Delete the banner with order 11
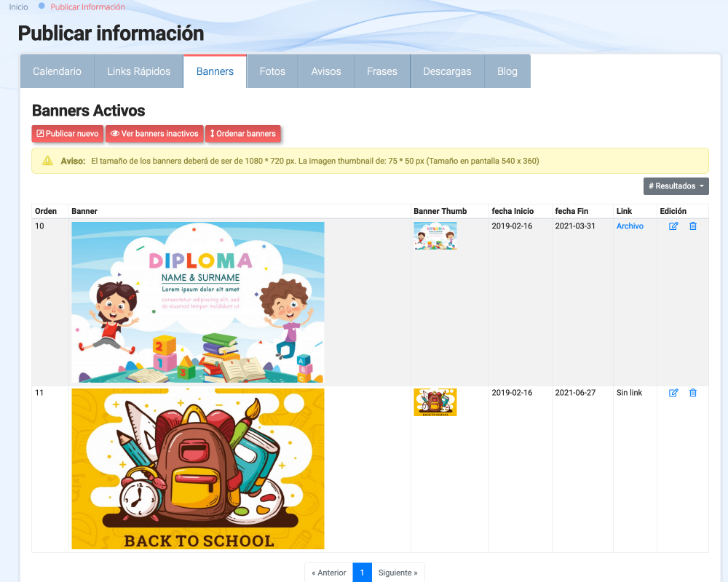 [693, 393]
